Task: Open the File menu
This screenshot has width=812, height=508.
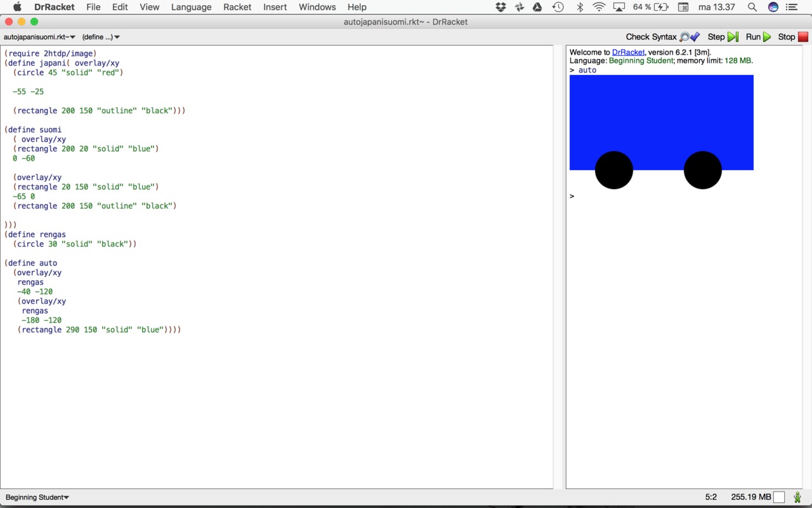Action: tap(93, 7)
